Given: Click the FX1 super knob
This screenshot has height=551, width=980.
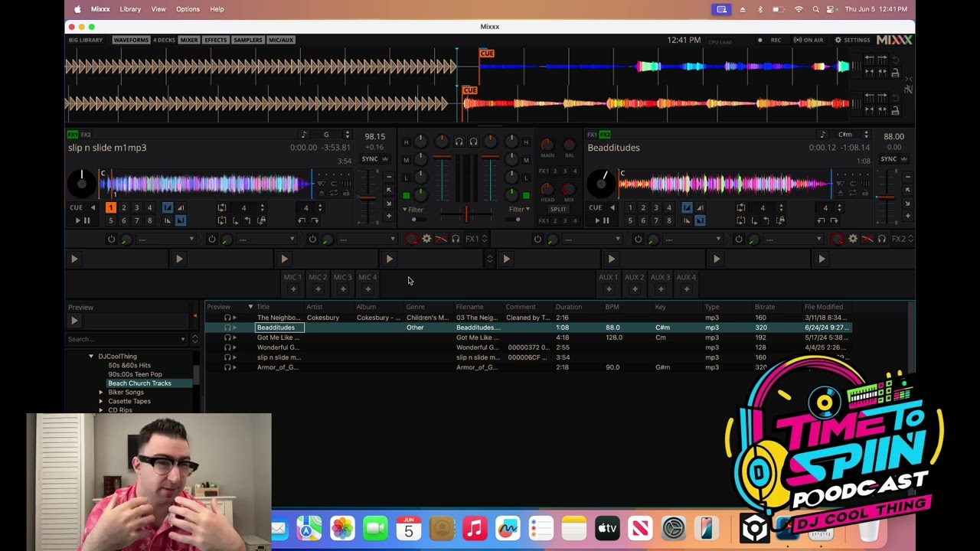Looking at the screenshot, I should click(x=411, y=239).
